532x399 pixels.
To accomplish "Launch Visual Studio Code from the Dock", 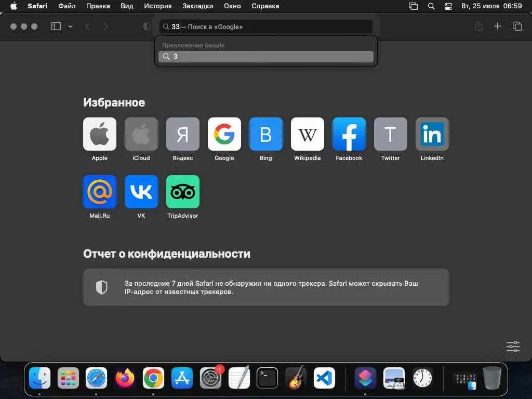I will pos(324,378).
